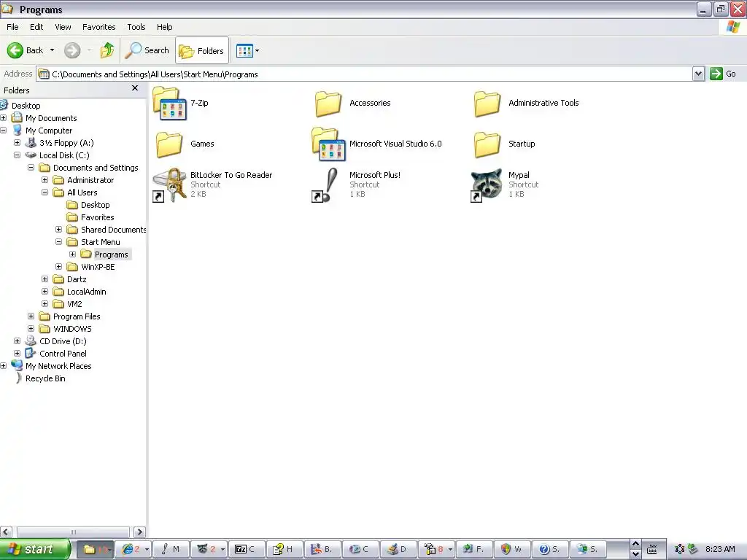The width and height of the screenshot is (747, 560).
Task: Expand the Administrator folder node
Action: point(44,179)
